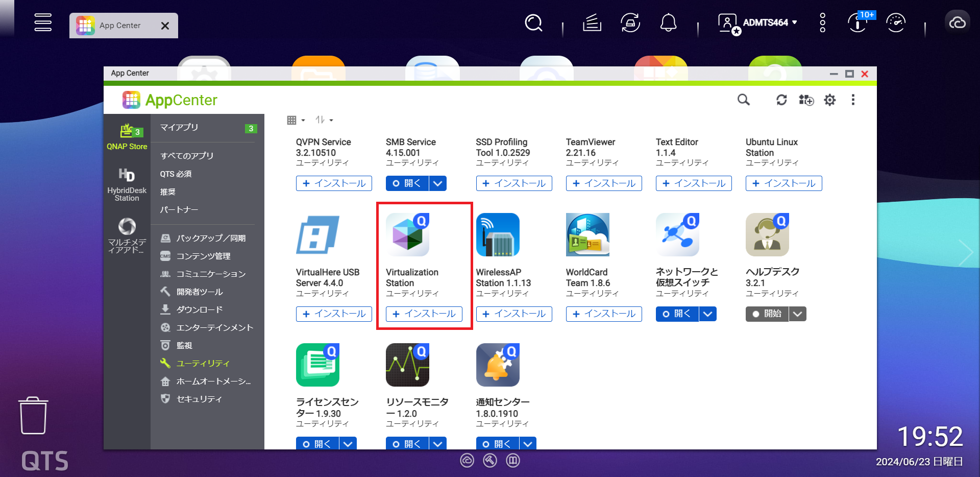This screenshot has height=477, width=980.
Task: Open App Center settings gear
Action: (x=830, y=100)
